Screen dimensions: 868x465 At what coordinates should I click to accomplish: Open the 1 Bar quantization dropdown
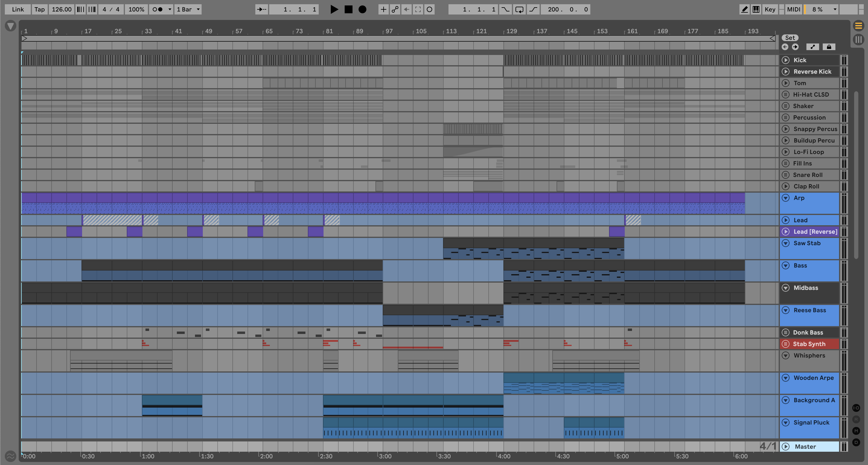coord(188,9)
